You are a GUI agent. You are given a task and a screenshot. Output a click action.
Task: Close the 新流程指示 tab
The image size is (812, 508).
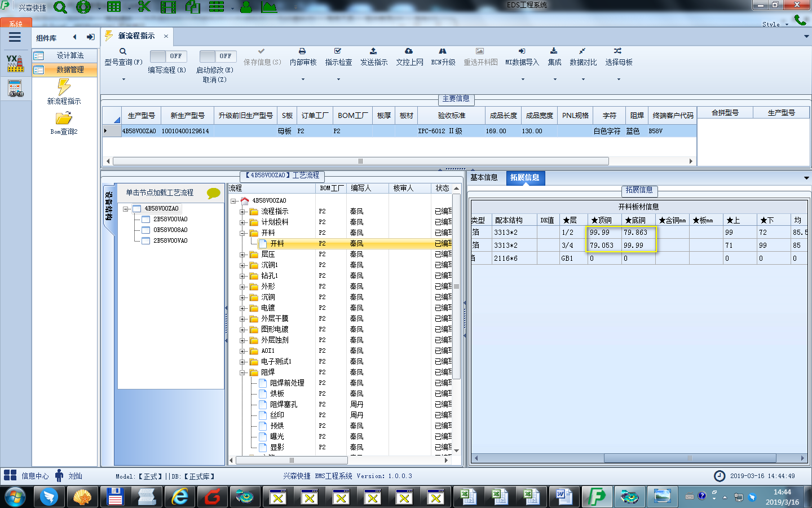tap(166, 36)
